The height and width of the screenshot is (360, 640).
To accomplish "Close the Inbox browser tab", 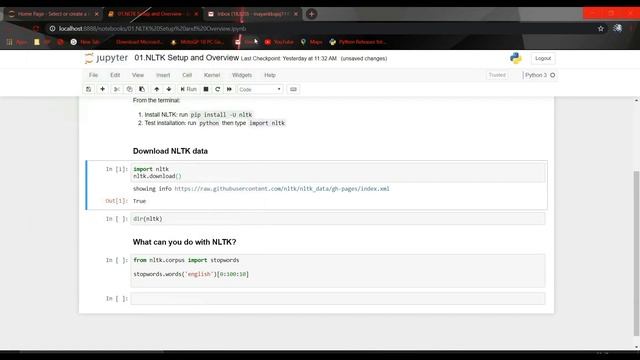I will [x=296, y=14].
